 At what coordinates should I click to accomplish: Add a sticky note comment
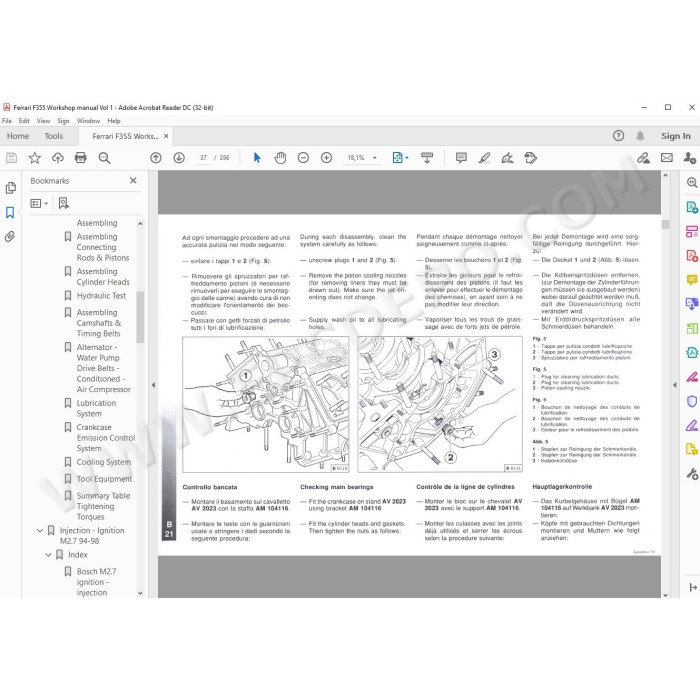(x=461, y=158)
